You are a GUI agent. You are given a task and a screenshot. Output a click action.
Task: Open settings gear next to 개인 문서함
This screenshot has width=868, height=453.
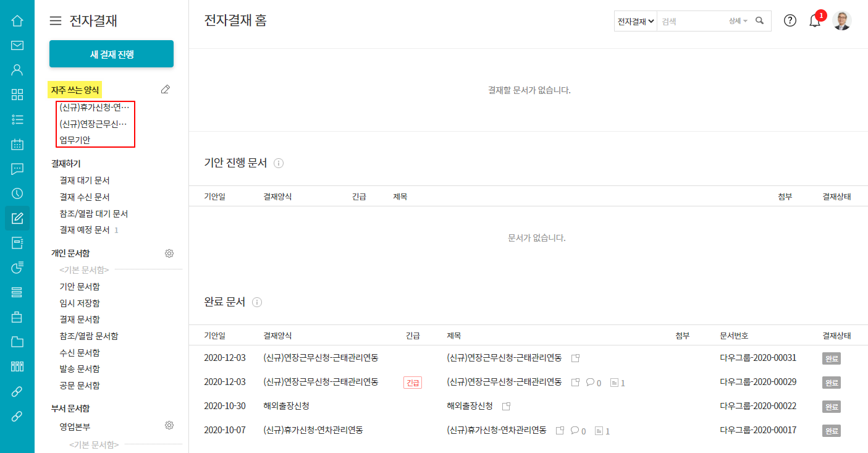click(x=169, y=253)
